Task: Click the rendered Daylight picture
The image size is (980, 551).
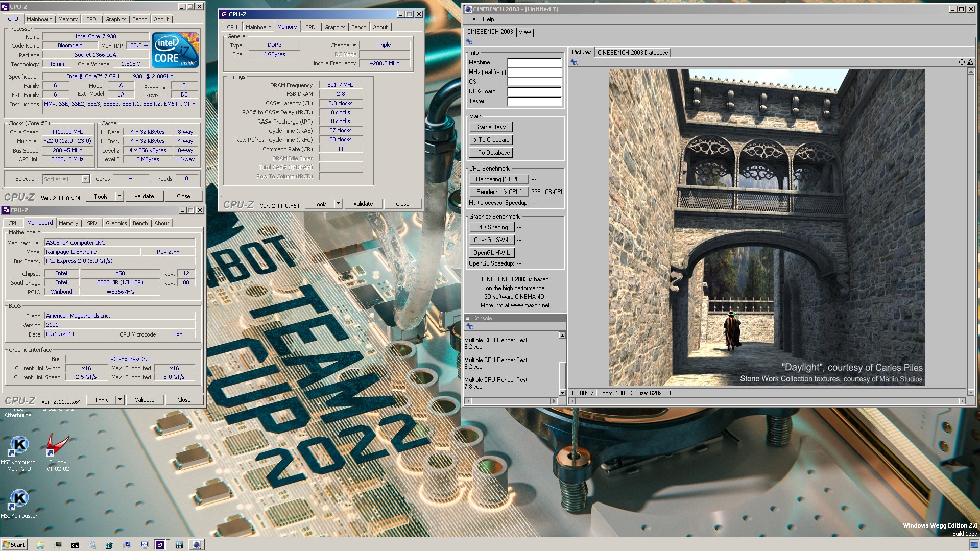Action: [x=767, y=228]
